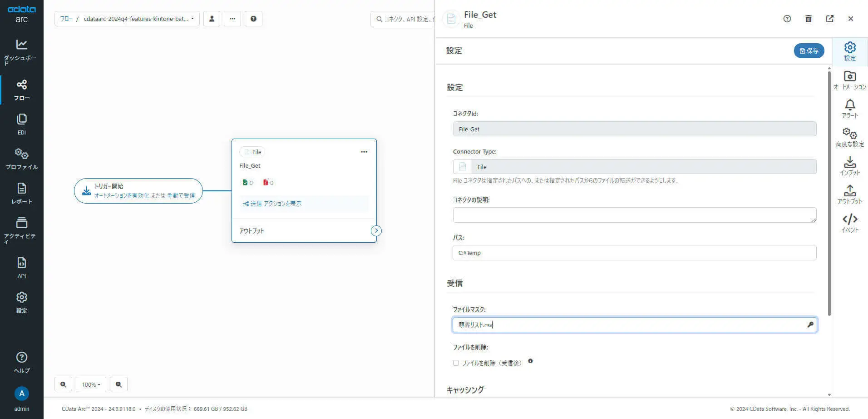Switch to the イベント tab

point(849,223)
